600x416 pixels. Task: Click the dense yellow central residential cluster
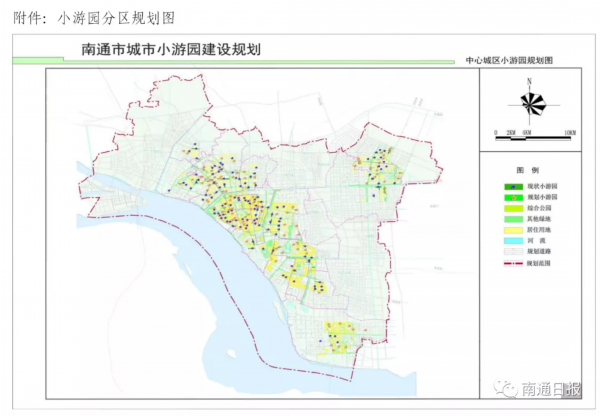pos(243,210)
